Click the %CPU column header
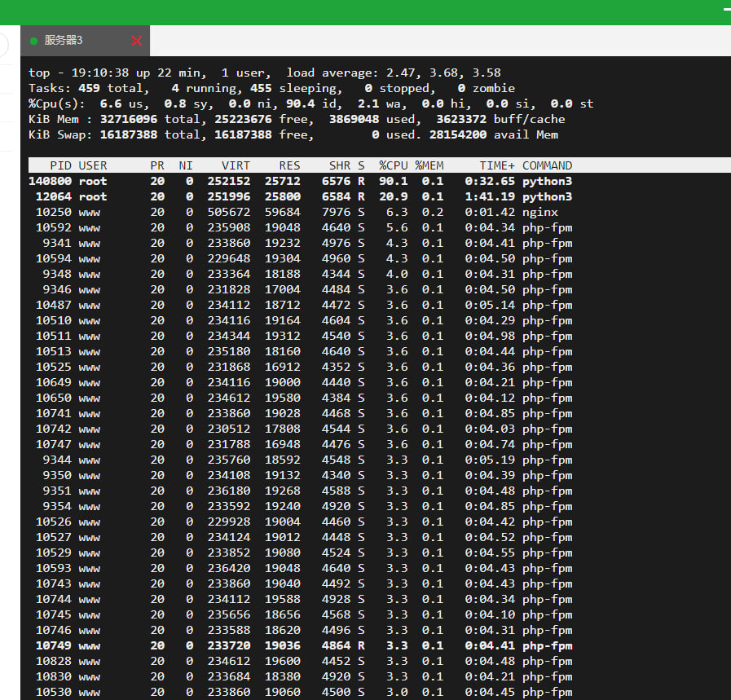This screenshot has width=731, height=700. (x=394, y=165)
